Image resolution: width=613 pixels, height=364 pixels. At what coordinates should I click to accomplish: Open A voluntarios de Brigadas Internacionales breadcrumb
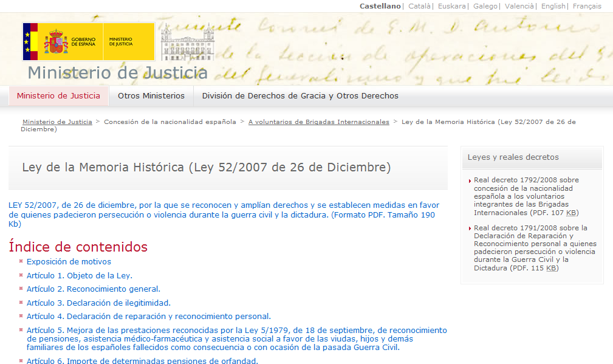tap(318, 122)
